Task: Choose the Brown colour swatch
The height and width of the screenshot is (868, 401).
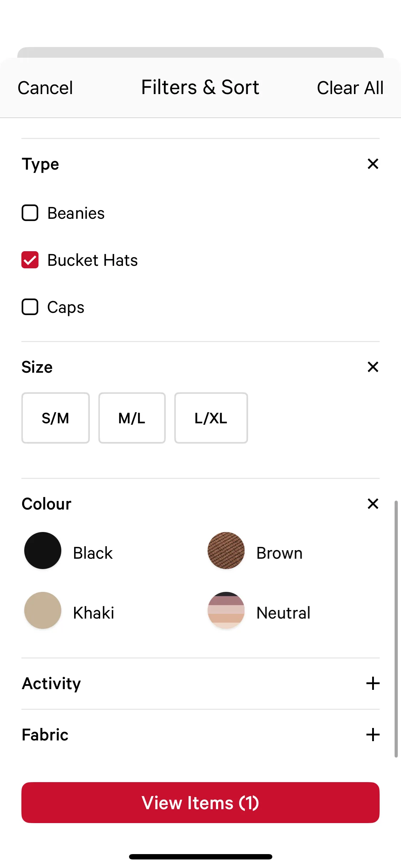Action: pyautogui.click(x=226, y=551)
